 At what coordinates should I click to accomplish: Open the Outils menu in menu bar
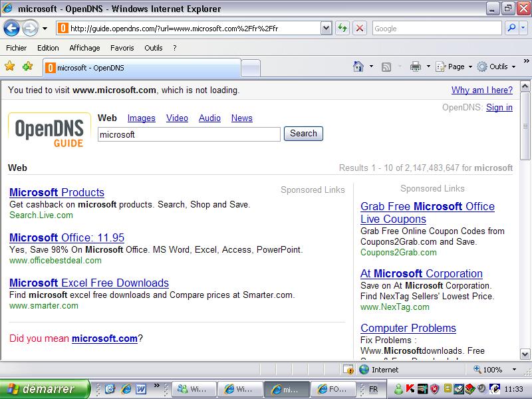[154, 48]
